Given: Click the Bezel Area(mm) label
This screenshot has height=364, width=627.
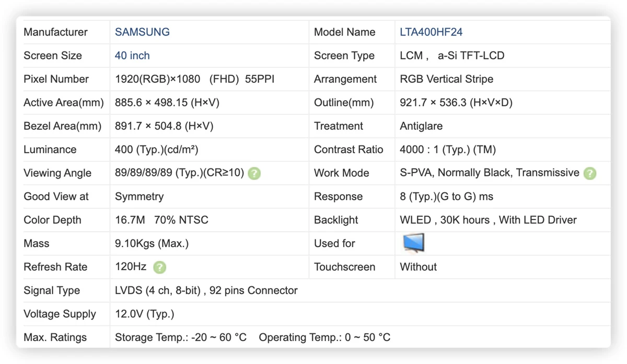Looking at the screenshot, I should 63,126.
